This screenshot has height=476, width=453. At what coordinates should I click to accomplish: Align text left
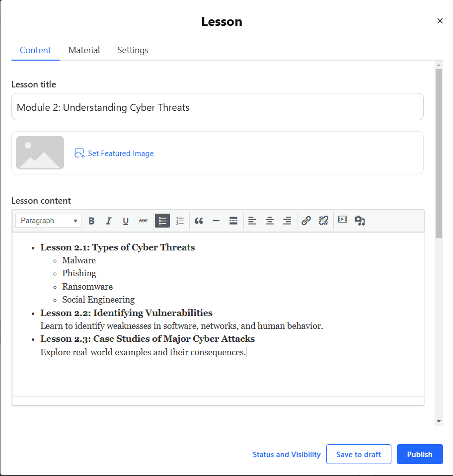click(252, 221)
